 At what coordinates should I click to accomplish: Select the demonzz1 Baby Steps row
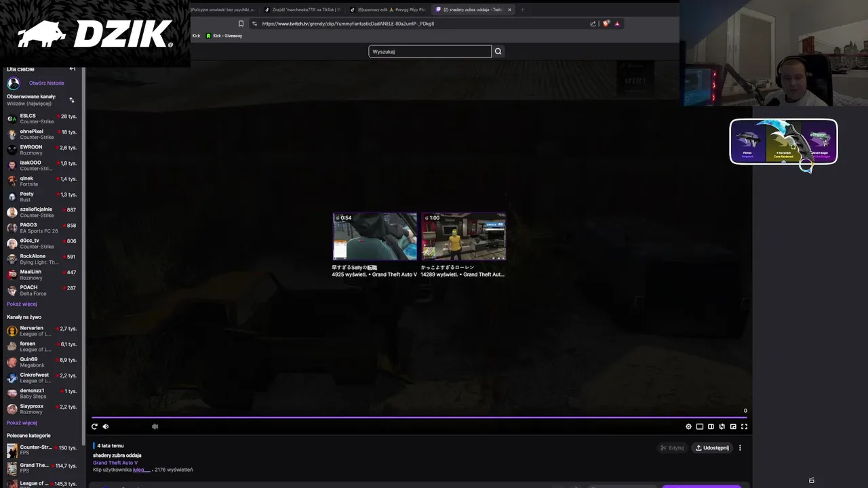coord(42,393)
